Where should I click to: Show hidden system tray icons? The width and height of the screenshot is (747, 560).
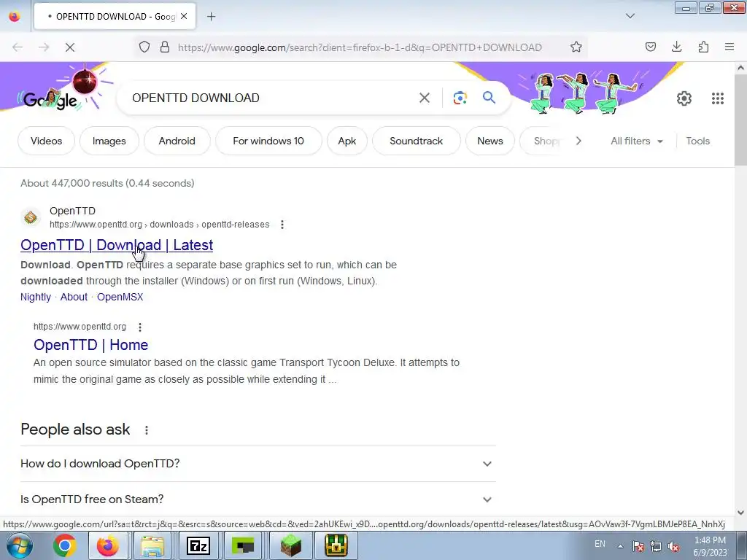620,546
